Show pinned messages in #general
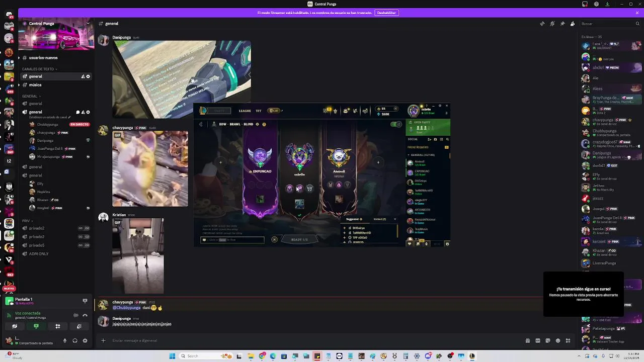644x362 pixels. 562,24
